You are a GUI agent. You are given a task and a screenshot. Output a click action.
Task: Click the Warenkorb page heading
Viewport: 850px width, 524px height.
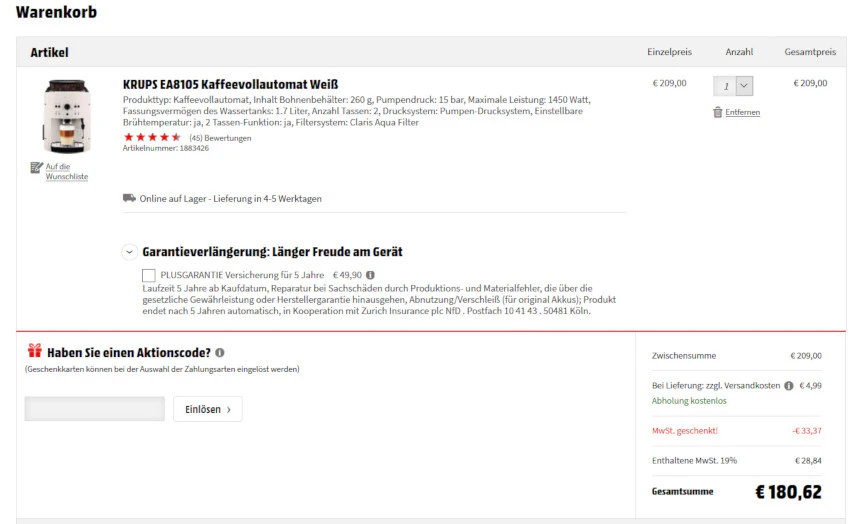56,12
